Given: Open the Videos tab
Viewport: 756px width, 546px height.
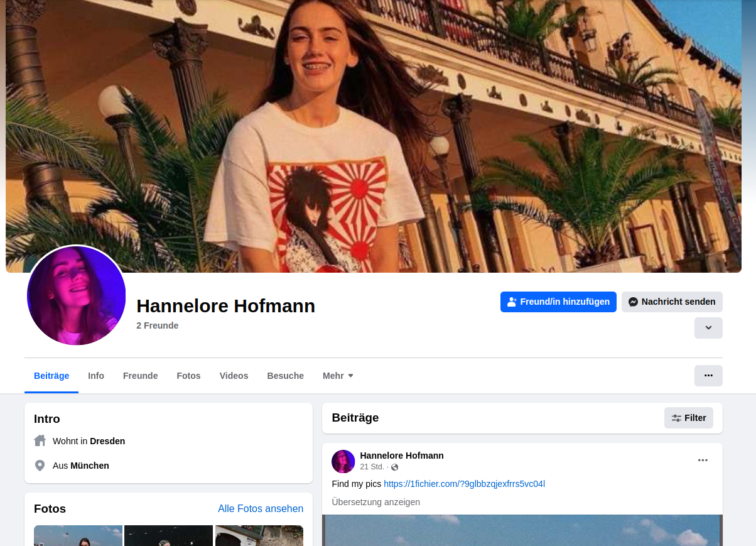Looking at the screenshot, I should click(234, 376).
